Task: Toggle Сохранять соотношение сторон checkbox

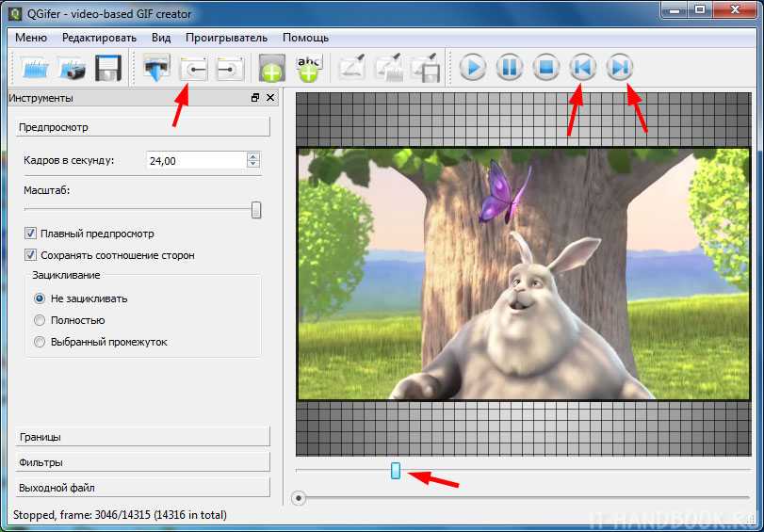Action: 31,255
